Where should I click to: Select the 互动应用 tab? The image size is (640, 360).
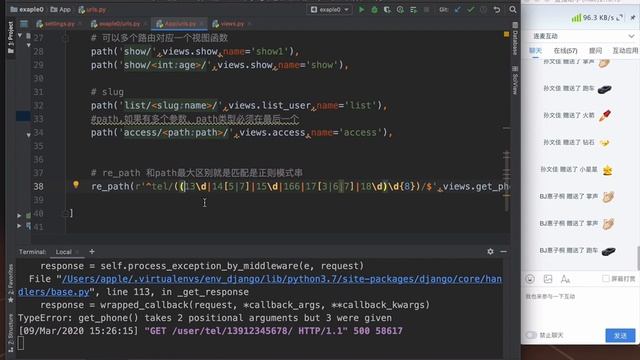point(625,51)
